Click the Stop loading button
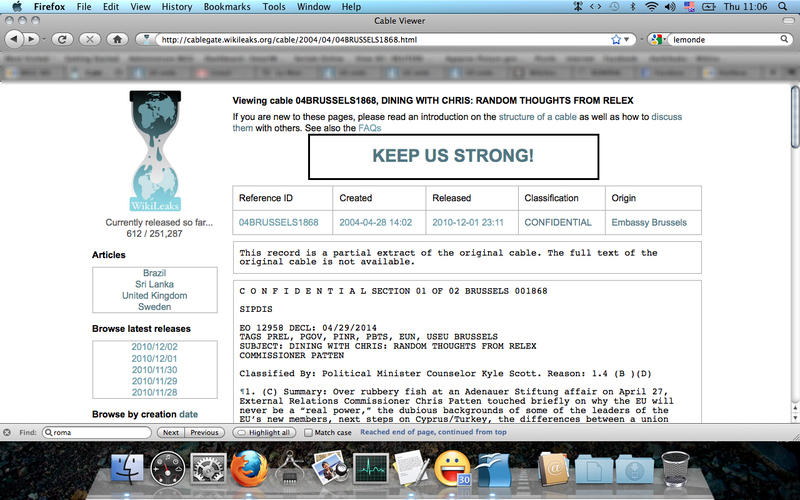This screenshot has width=800, height=500. tap(90, 39)
